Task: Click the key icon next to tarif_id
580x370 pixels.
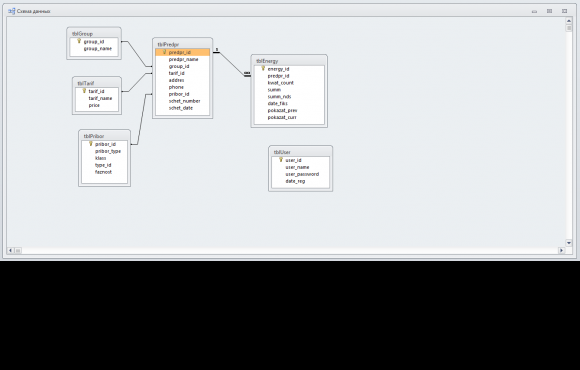Action: click(84, 91)
